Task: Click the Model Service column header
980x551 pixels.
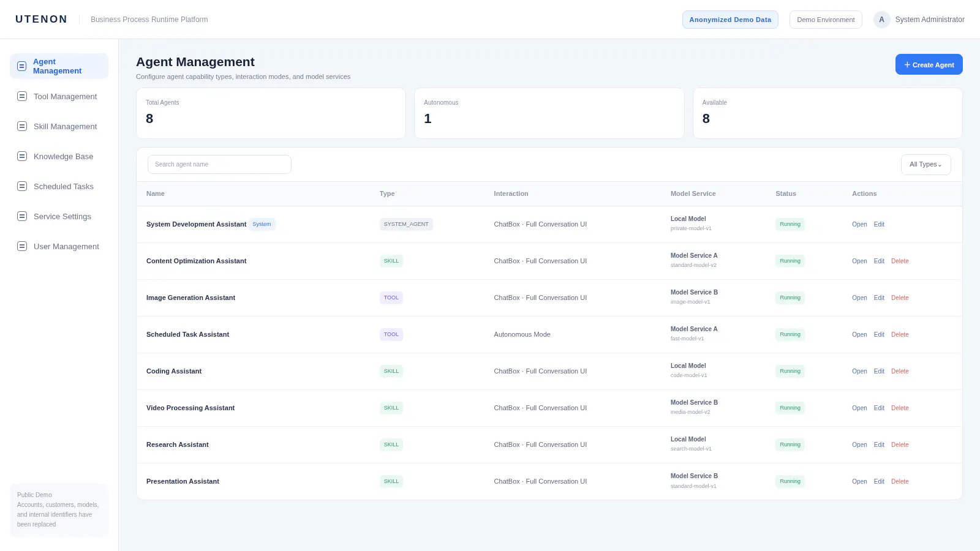Action: click(x=693, y=193)
